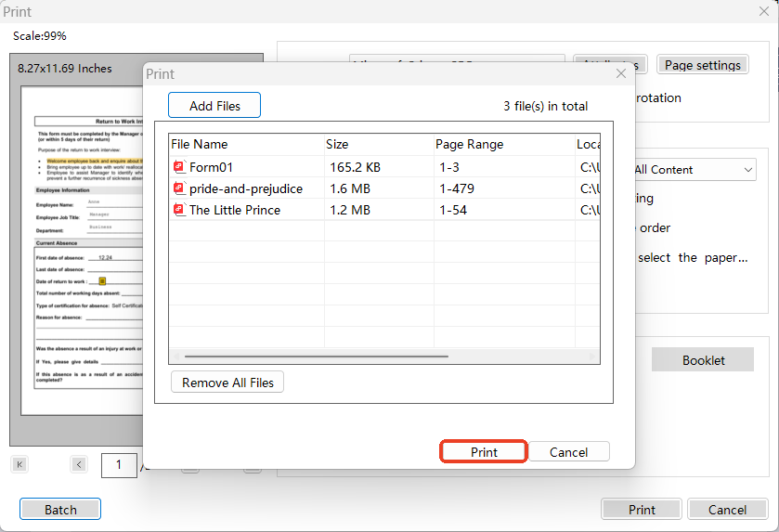Select The Little Prince file row
The width and height of the screenshot is (779, 532).
coord(384,210)
